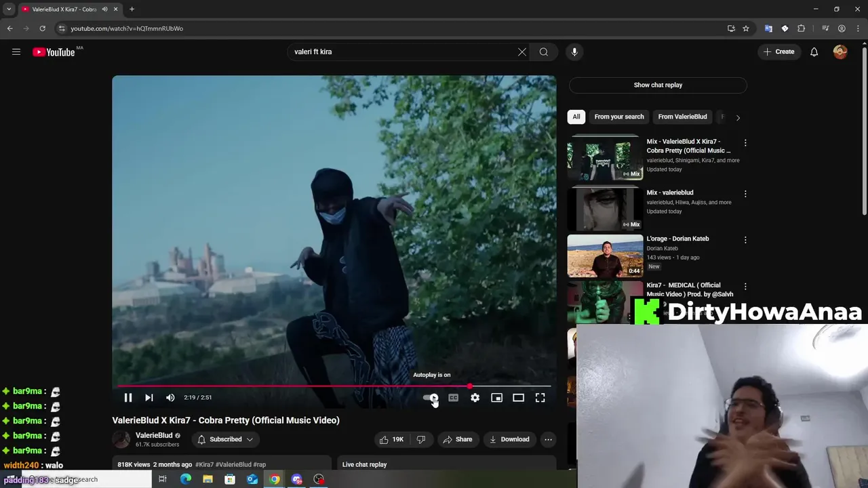Bookmark this tab with star
Viewport: 868px width, 488px height.
pyautogui.click(x=746, y=28)
